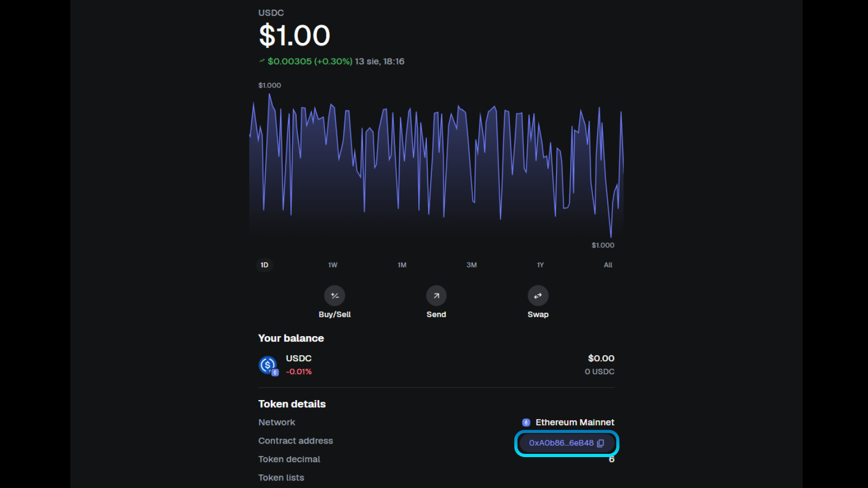Open the Swap icon button
868x488 pixels.
pyautogui.click(x=538, y=296)
